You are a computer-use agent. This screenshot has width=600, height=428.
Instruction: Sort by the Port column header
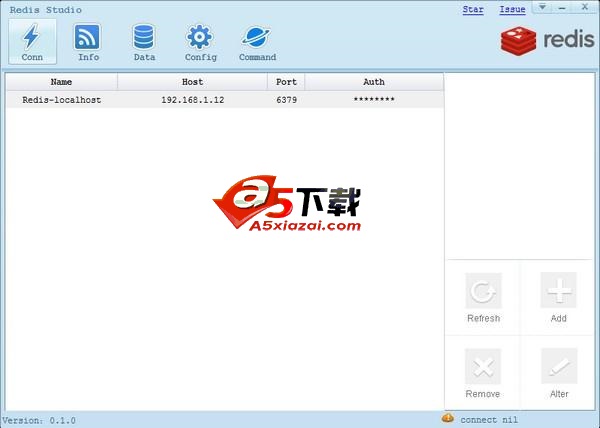[286, 82]
